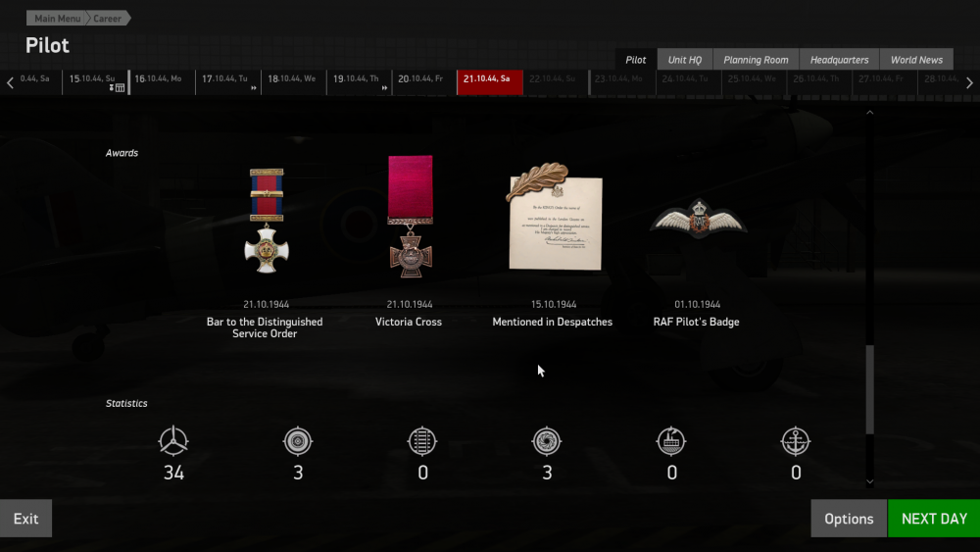The image size is (980, 552).
Task: Select date 15.10.44 Su on timeline
Action: 95,82
